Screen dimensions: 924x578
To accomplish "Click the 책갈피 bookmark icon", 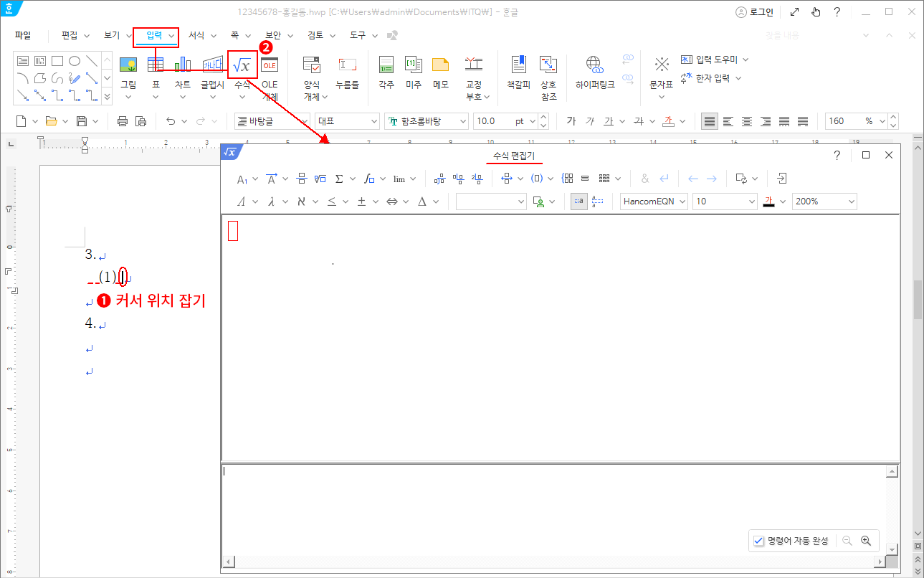I will point(518,65).
